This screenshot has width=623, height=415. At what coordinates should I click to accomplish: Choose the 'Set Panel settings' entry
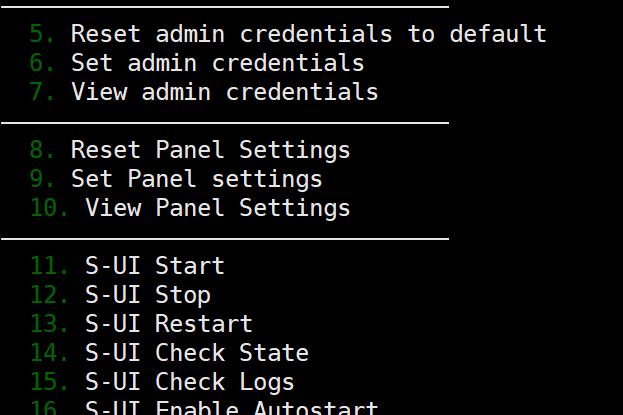(196, 179)
